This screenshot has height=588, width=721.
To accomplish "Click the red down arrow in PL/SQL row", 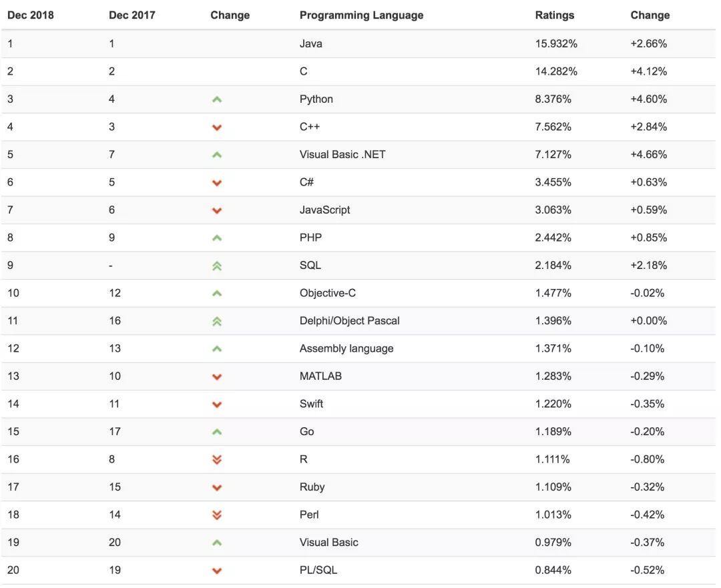I will [x=217, y=571].
